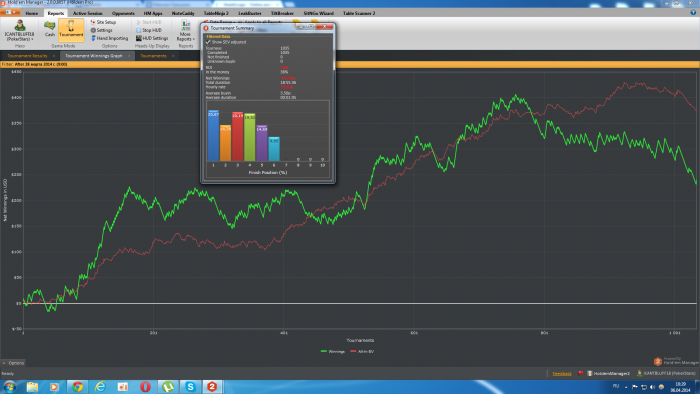This screenshot has width=700, height=394.
Task: Toggle the Show $EV adjusted checkbox
Action: tap(208, 42)
